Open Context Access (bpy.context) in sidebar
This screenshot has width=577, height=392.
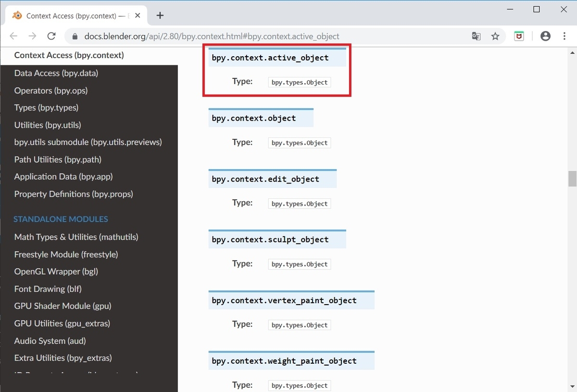point(69,55)
